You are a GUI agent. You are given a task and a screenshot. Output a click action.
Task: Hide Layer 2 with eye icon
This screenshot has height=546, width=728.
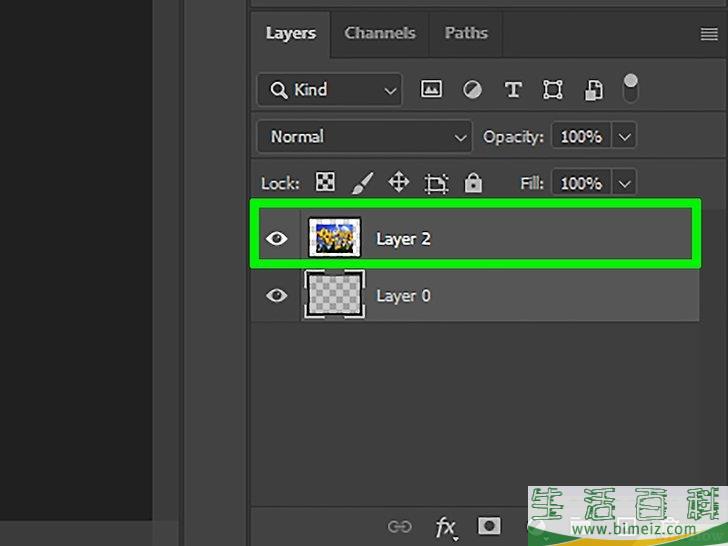pyautogui.click(x=277, y=239)
